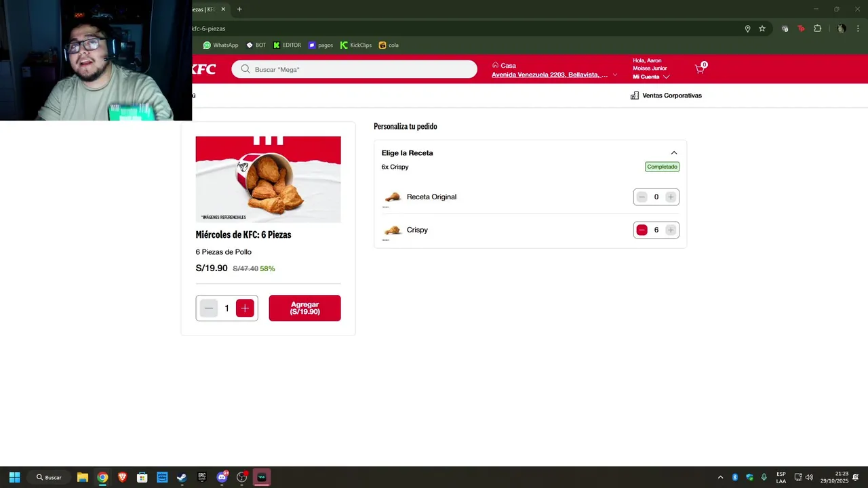Image resolution: width=868 pixels, height=488 pixels.
Task: Open the Windows Start menu
Action: [x=14, y=477]
